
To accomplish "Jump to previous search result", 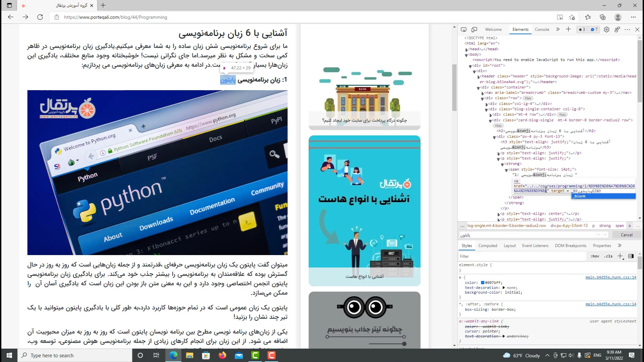I will click(598, 235).
